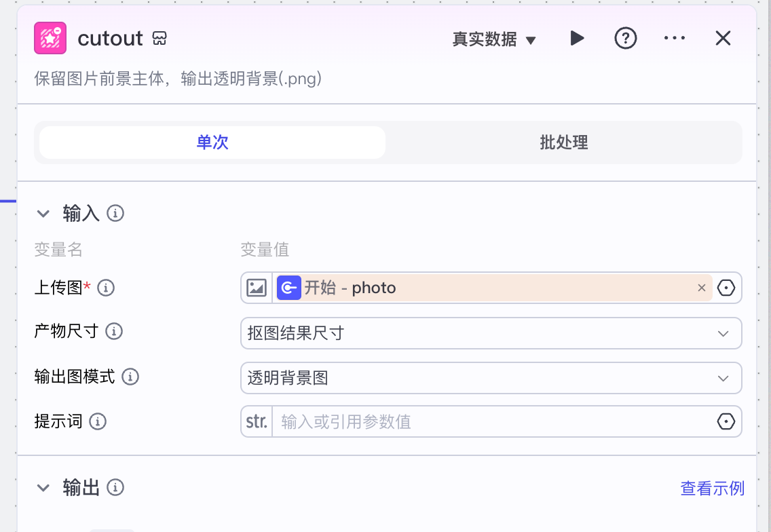Open the 查看示例 link
The height and width of the screenshot is (532, 771).
click(x=712, y=488)
